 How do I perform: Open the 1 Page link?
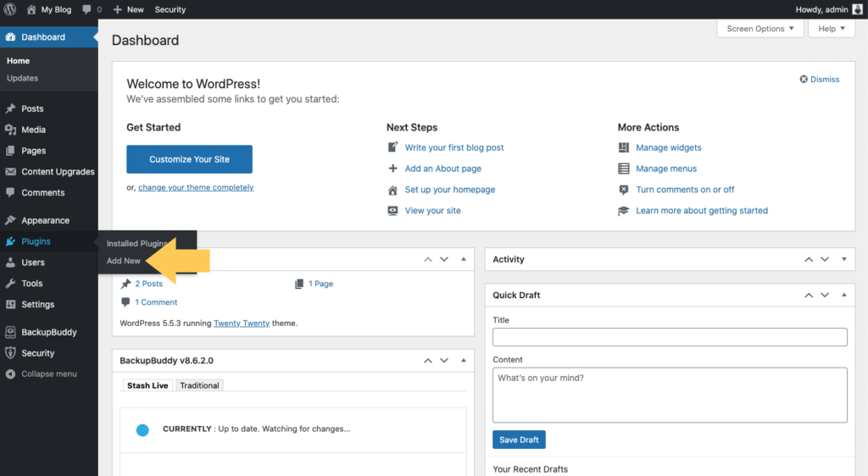point(321,284)
